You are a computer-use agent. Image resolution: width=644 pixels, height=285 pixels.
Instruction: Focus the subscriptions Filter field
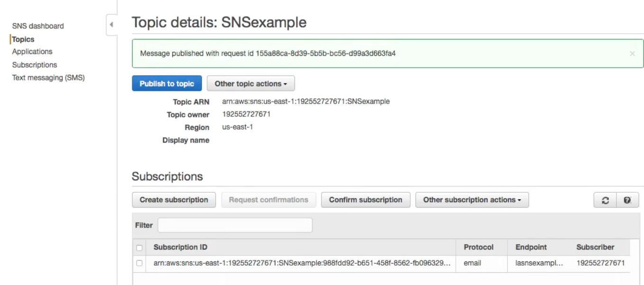tap(235, 225)
